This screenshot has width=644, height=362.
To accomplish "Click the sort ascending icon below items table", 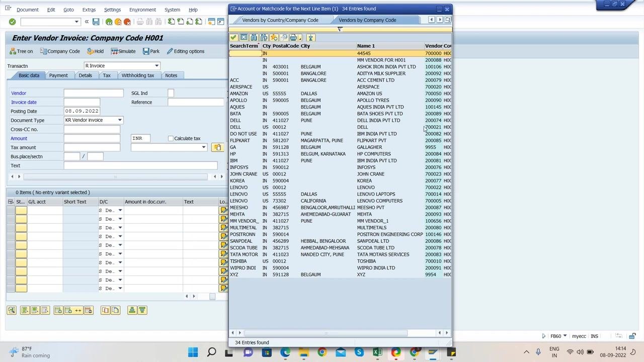I will (x=132, y=310).
